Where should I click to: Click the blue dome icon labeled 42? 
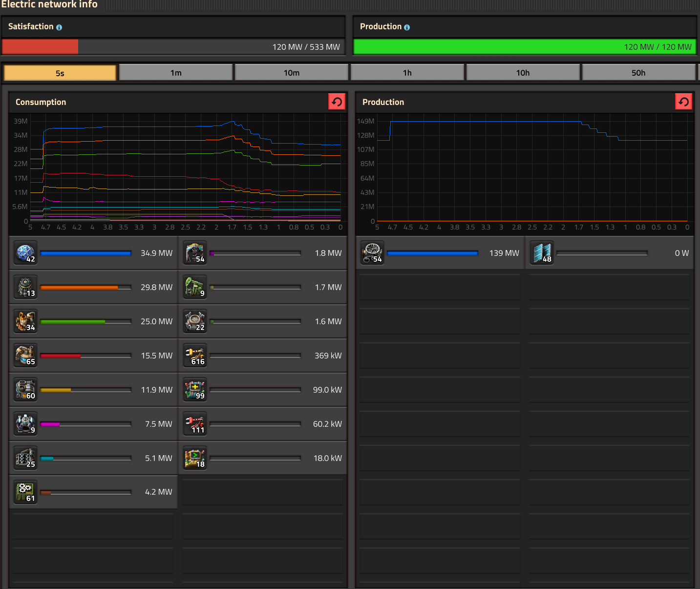(25, 253)
